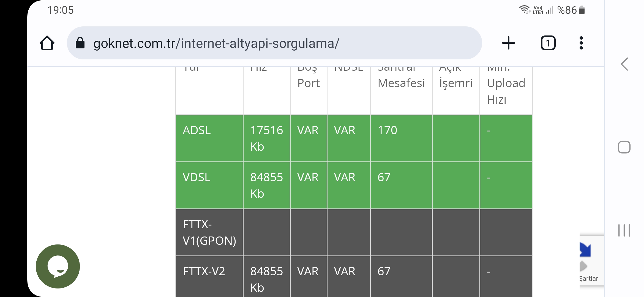Open the browser three-dot menu
Viewport: 644px width, 297px height.
pyautogui.click(x=581, y=43)
